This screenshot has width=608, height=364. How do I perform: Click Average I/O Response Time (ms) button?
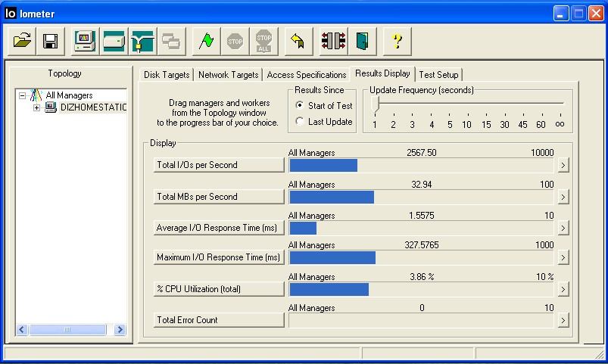[219, 228]
